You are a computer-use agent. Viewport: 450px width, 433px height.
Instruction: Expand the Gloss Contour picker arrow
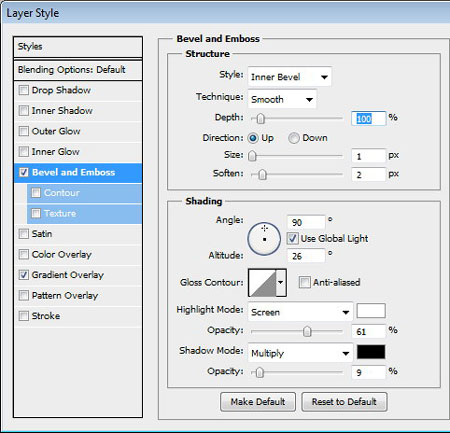pyautogui.click(x=281, y=283)
